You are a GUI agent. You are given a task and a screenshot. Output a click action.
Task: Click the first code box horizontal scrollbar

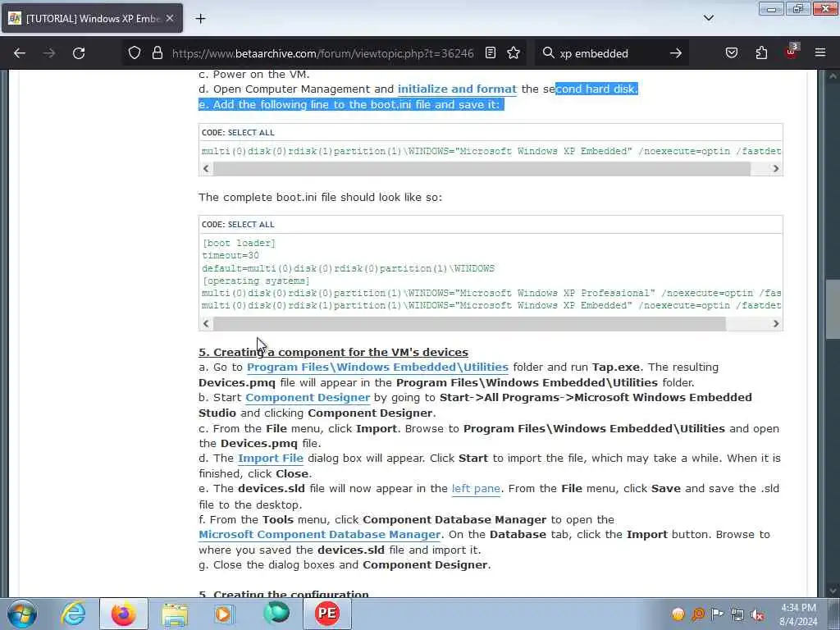click(482, 169)
